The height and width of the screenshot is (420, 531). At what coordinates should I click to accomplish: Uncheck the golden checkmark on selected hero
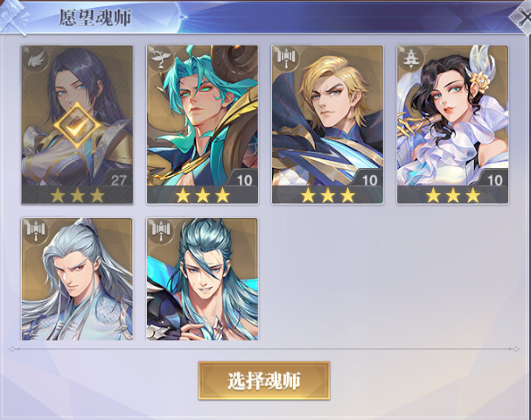click(77, 125)
